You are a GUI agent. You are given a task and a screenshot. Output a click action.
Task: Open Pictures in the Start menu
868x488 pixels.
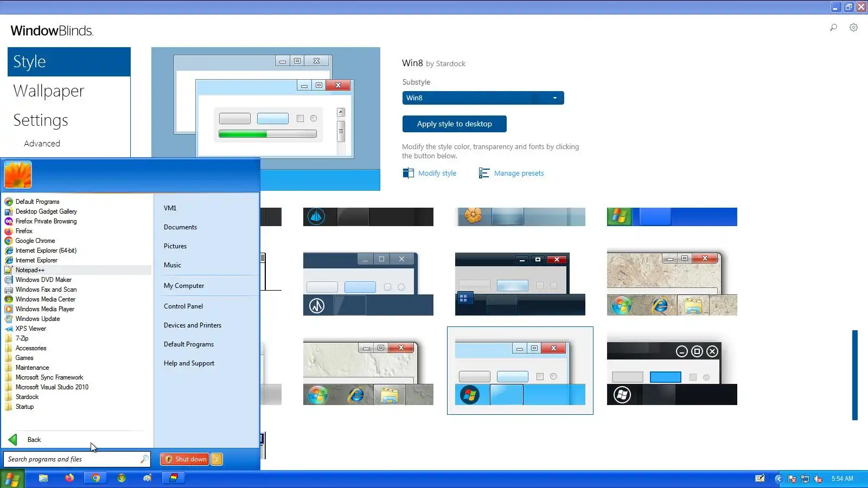pyautogui.click(x=175, y=246)
